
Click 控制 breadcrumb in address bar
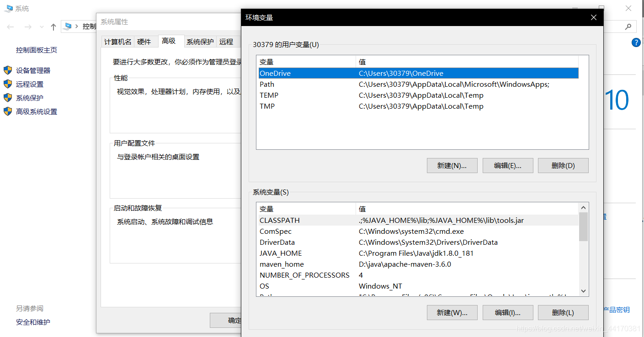[x=89, y=26]
